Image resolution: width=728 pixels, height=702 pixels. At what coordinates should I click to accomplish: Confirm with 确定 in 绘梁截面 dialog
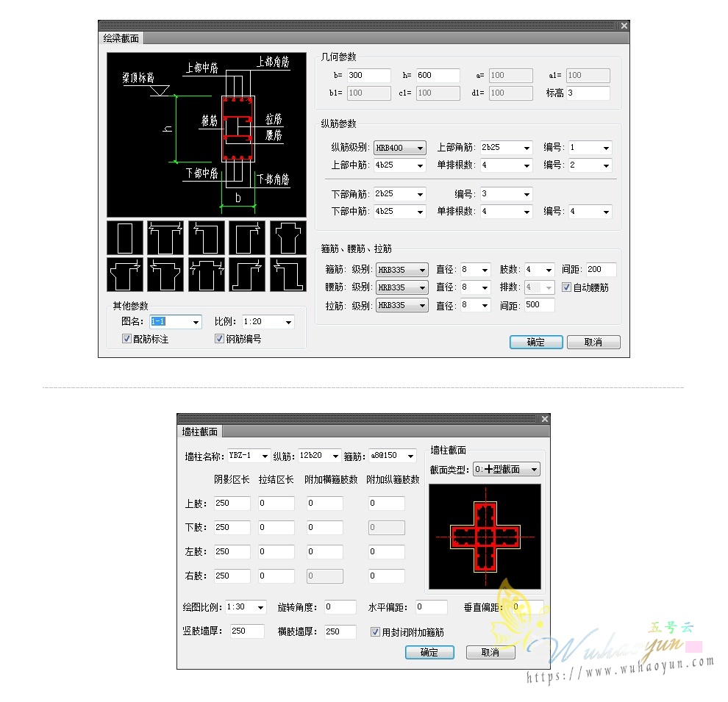click(x=536, y=343)
